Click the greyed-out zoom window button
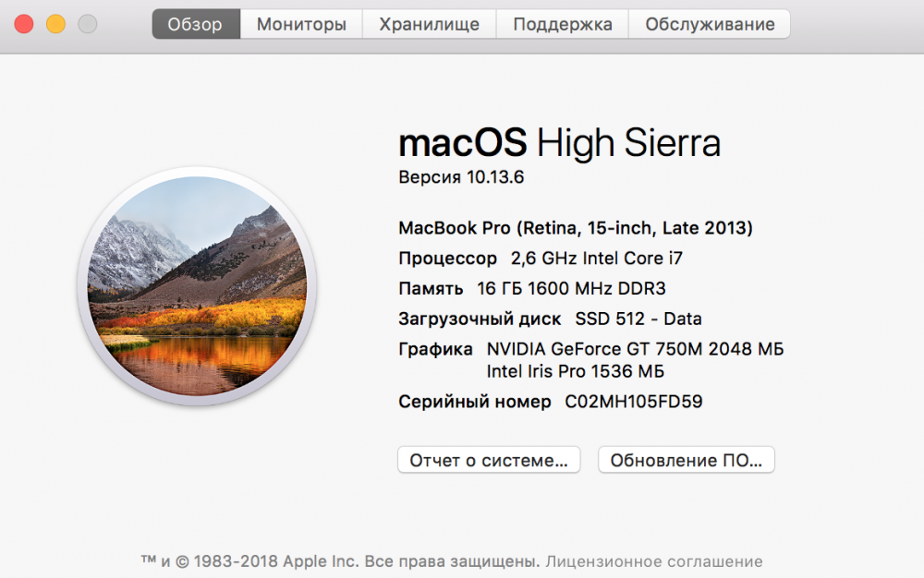Image resolution: width=924 pixels, height=578 pixels. pos(88,24)
